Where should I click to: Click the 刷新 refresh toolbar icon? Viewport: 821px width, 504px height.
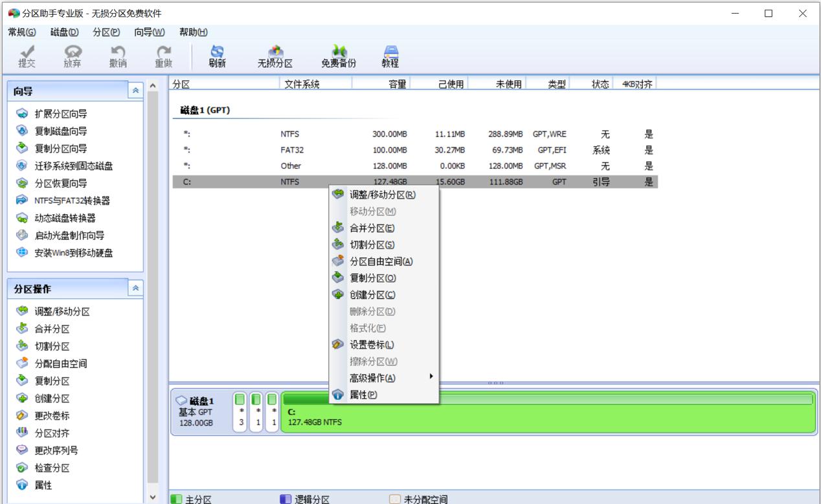point(218,56)
